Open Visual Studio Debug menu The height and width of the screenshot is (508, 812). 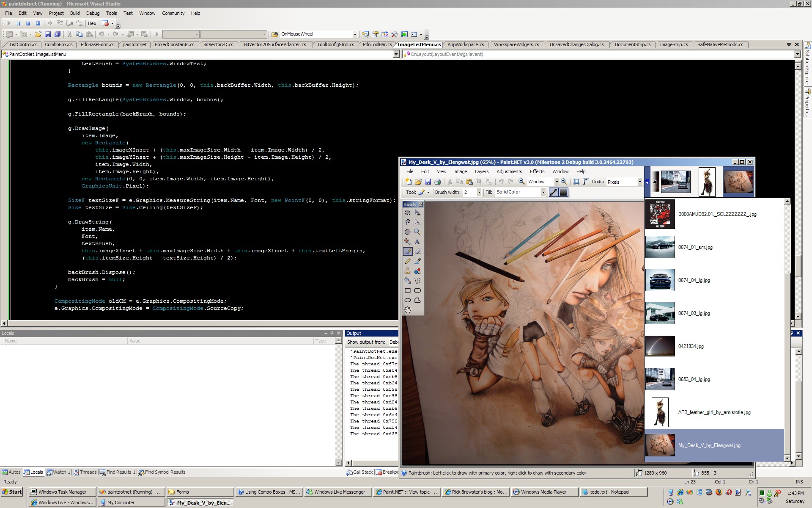tap(93, 13)
